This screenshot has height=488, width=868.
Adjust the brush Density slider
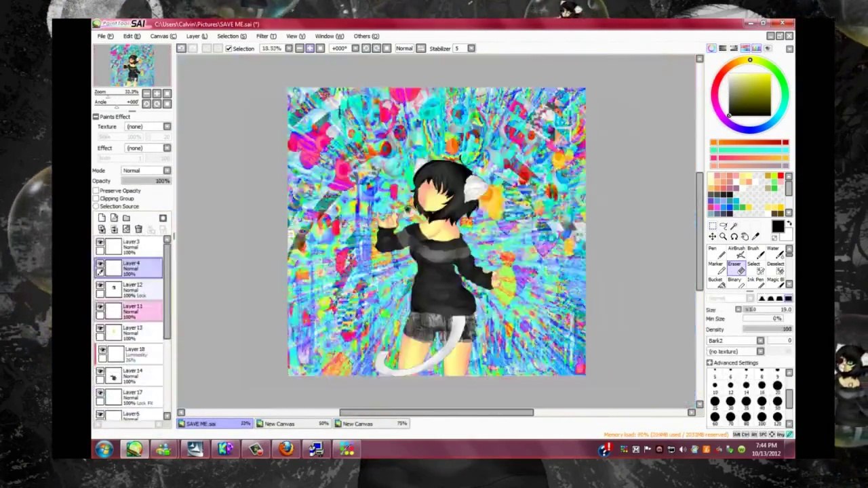click(767, 329)
